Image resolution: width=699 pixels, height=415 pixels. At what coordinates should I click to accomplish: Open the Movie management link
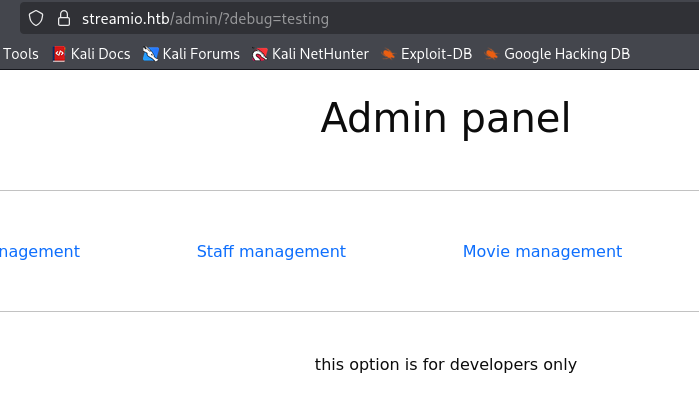click(542, 252)
